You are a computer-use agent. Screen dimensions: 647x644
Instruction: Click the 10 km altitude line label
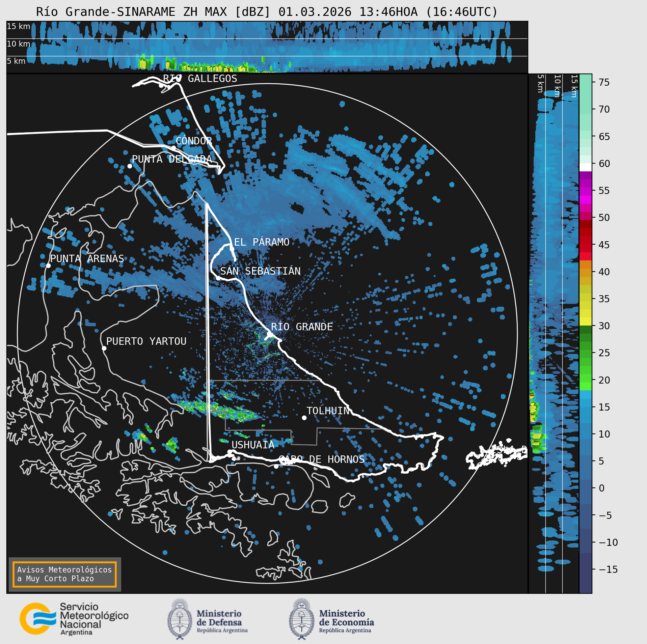19,44
